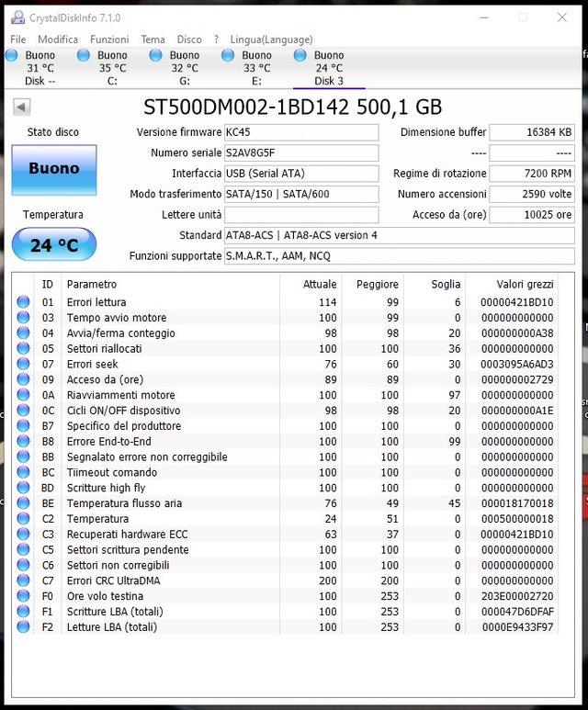Click the Funzioni supportate field
This screenshot has height=710, width=588.
click(x=400, y=256)
